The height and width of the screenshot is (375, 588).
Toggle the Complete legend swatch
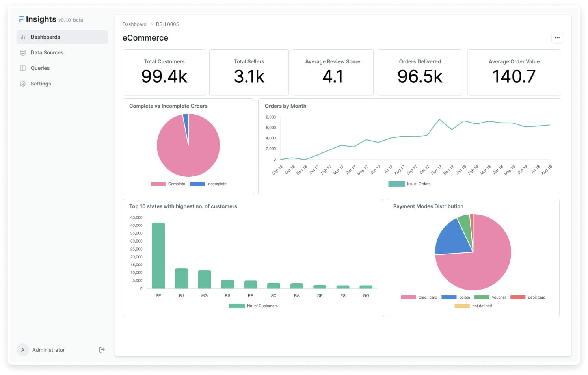(x=158, y=184)
